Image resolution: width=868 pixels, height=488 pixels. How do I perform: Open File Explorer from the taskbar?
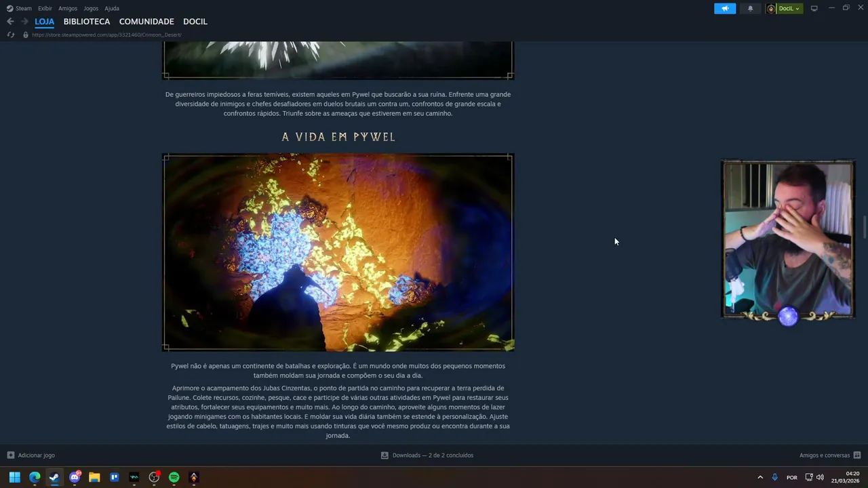point(94,477)
